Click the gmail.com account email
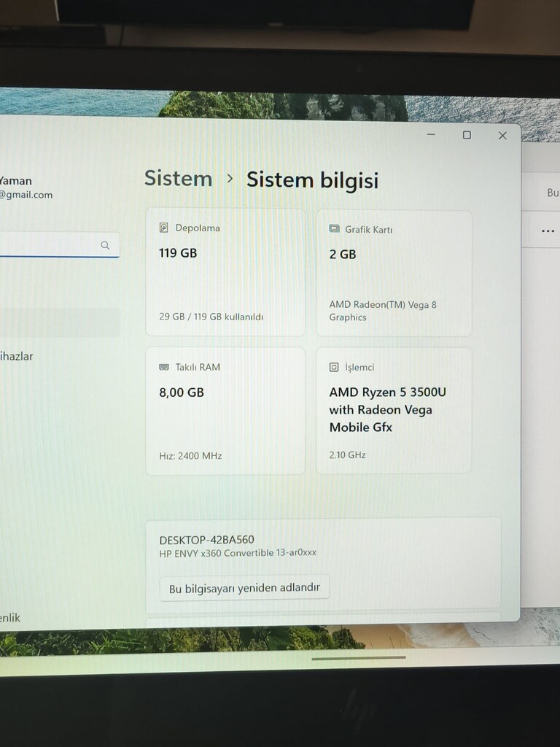Screen dimensions: 560x747 tap(26, 195)
